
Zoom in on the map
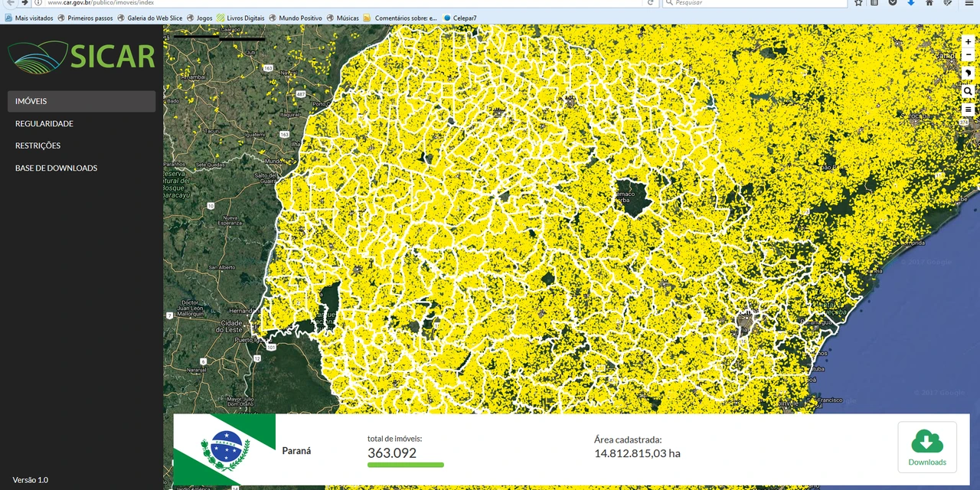[968, 42]
